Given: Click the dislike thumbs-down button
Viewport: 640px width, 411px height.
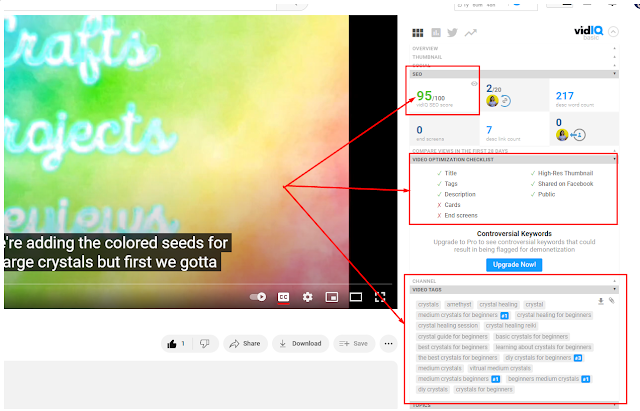Looking at the screenshot, I should [205, 344].
